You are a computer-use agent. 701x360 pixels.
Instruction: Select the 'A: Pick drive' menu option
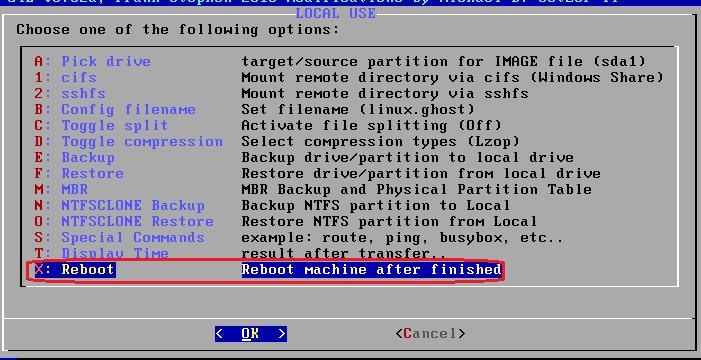coord(93,61)
